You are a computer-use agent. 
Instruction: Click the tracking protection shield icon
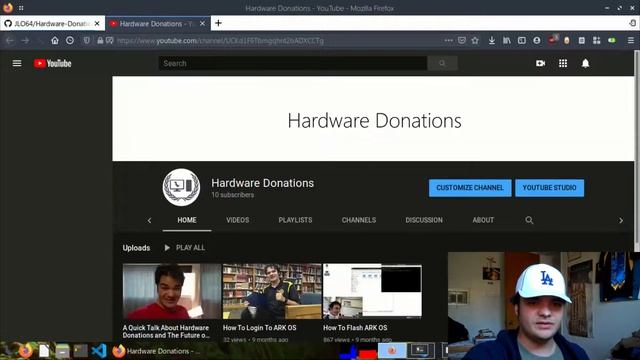(x=87, y=40)
